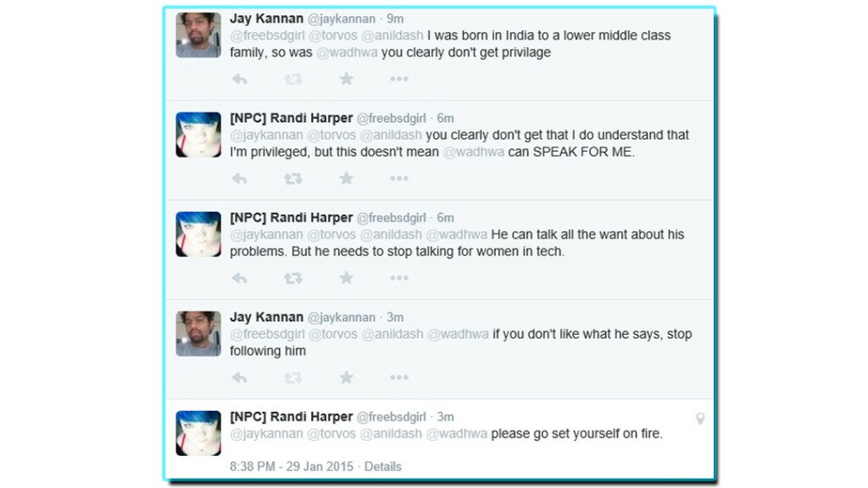Open more options on first tweet
Viewport: 868px width, 488px height.
[x=398, y=79]
